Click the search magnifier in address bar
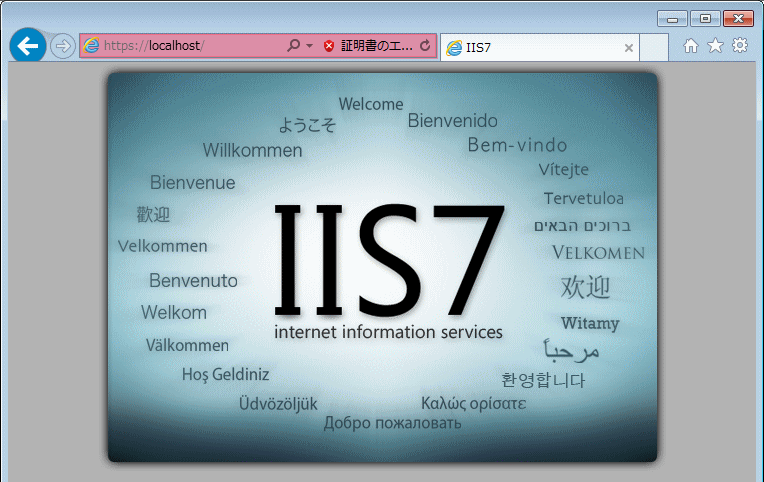The height and width of the screenshot is (482, 764). coord(293,46)
